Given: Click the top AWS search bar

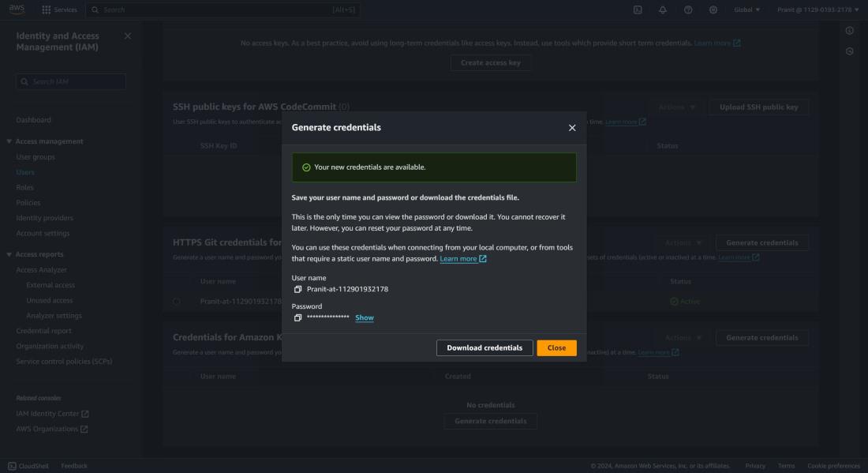Looking at the screenshot, I should tap(223, 9).
